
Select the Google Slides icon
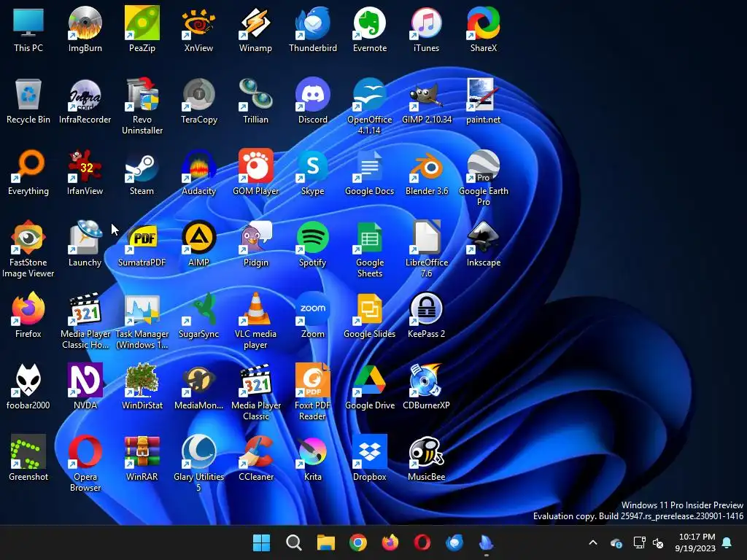[370, 308]
